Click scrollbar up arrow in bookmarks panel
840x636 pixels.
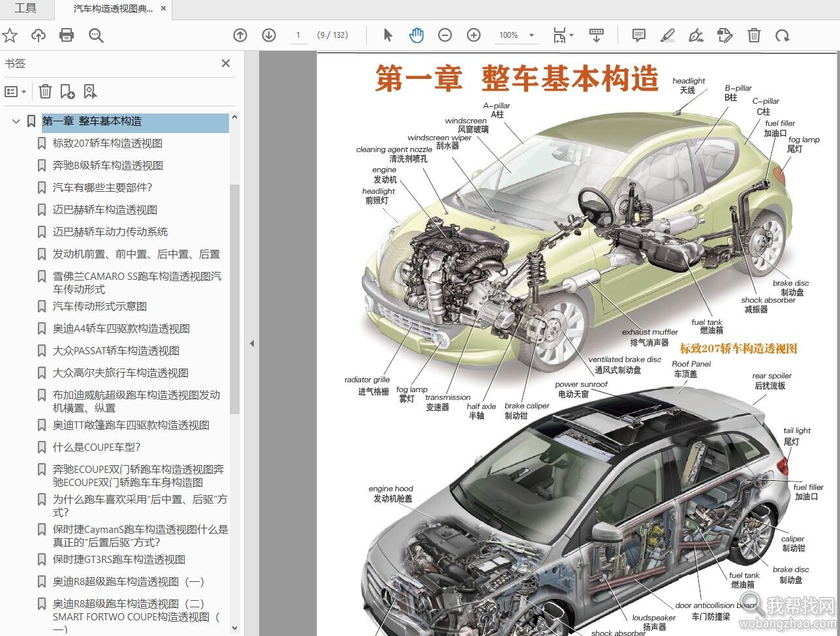coord(234,118)
